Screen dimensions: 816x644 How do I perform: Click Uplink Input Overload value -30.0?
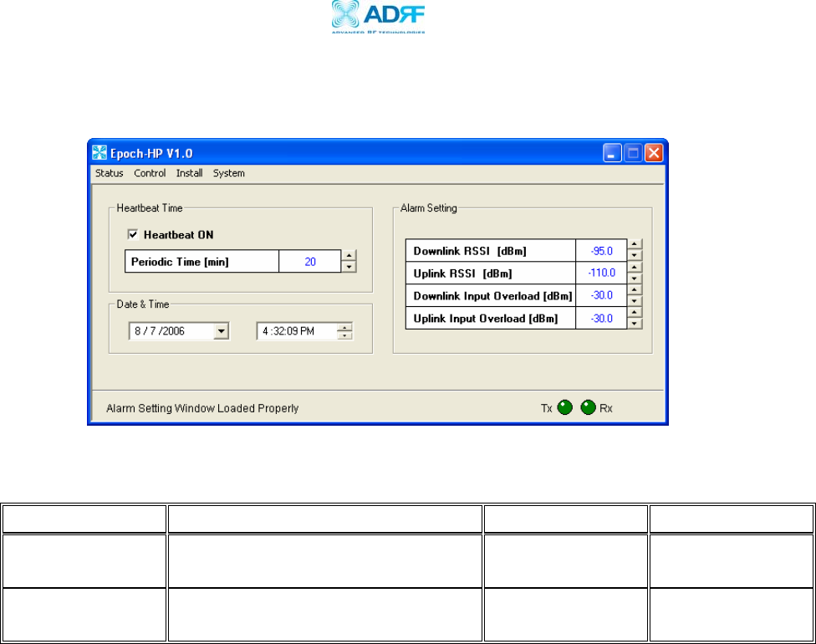click(601, 318)
